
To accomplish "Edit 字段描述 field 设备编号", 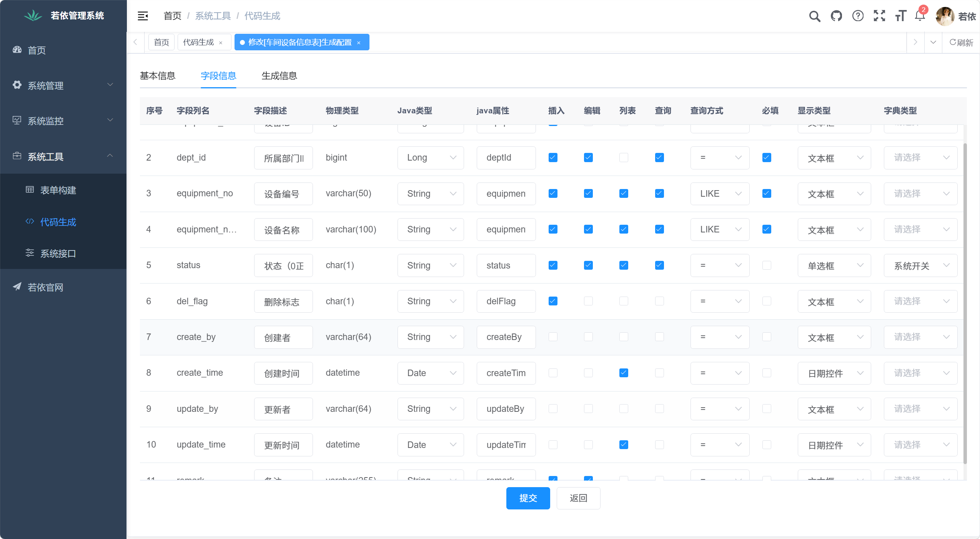I will click(283, 193).
